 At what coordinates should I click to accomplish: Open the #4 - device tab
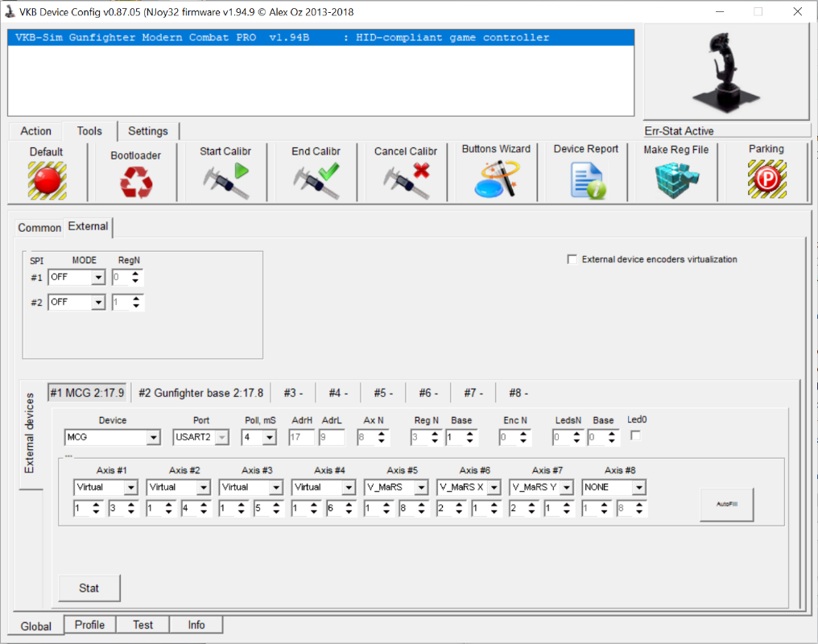(338, 393)
